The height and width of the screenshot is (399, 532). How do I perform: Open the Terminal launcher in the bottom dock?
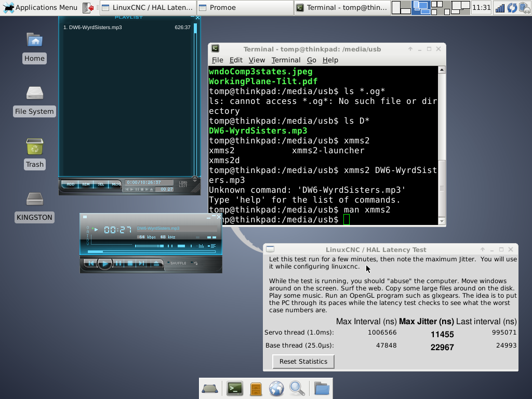(235, 388)
